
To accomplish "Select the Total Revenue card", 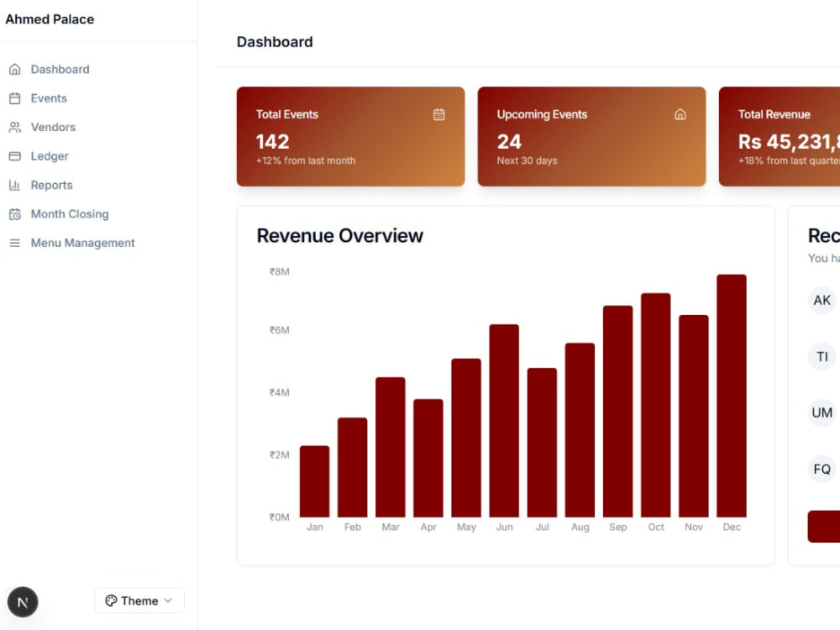I will pos(780,137).
